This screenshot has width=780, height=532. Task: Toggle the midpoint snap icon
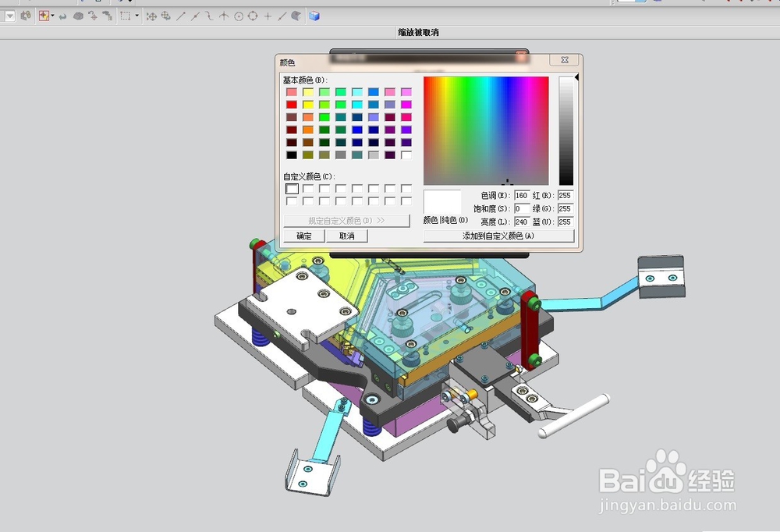click(x=195, y=16)
